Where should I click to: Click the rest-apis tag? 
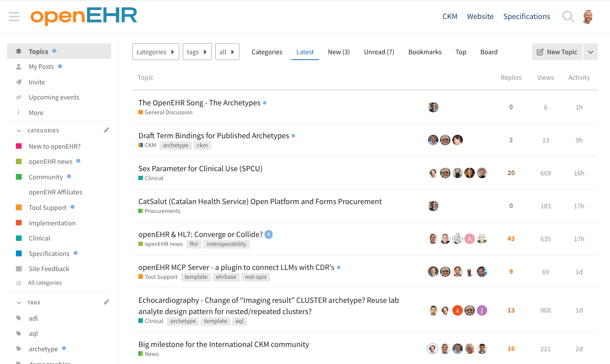tap(256, 277)
